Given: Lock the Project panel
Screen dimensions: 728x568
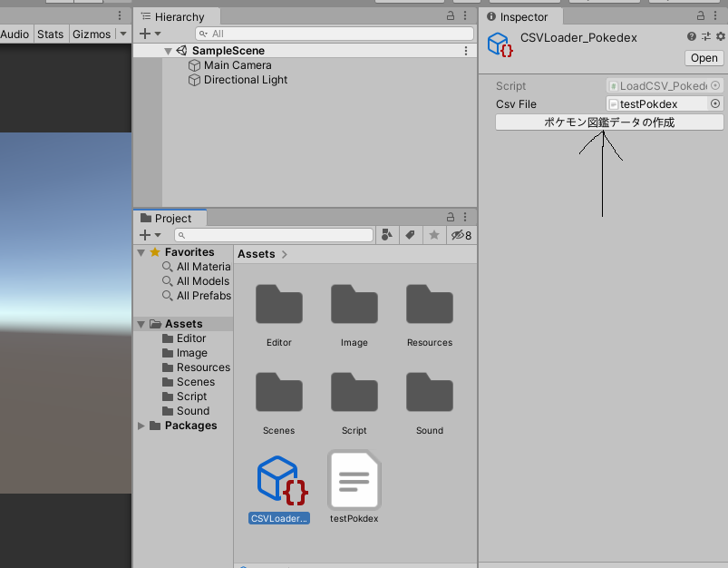Looking at the screenshot, I should tap(451, 217).
